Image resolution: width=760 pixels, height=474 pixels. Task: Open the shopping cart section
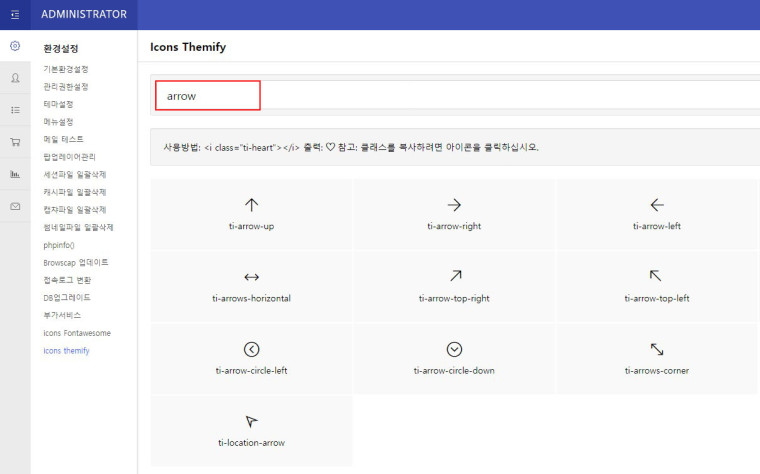click(15, 142)
